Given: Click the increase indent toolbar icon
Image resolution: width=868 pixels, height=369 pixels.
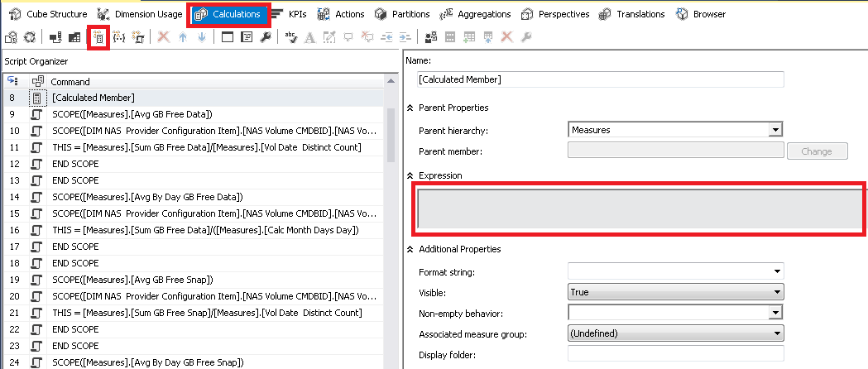Looking at the screenshot, I should (x=405, y=37).
